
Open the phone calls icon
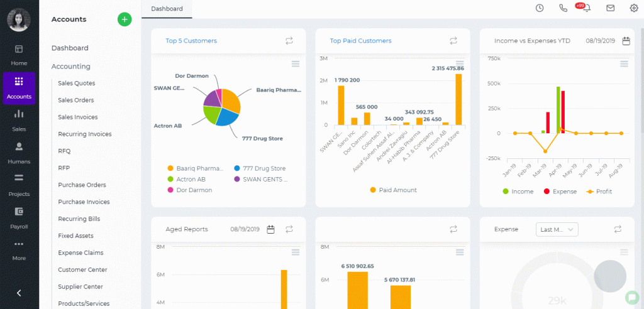click(x=563, y=8)
